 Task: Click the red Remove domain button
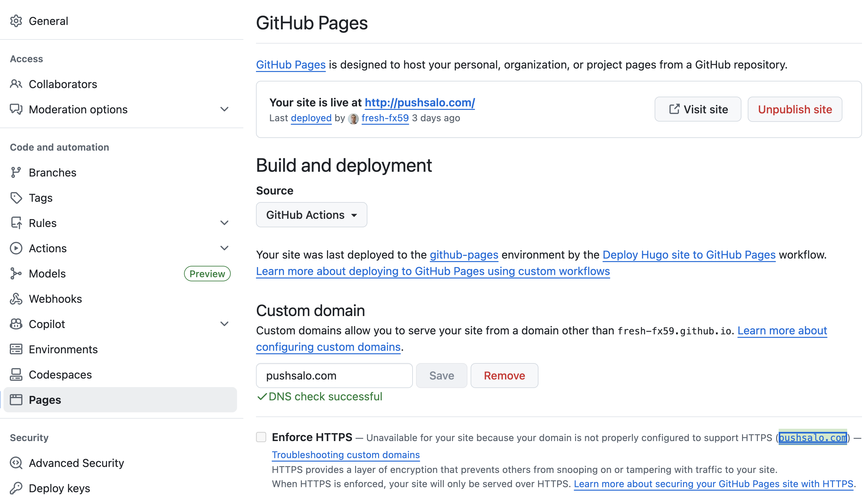tap(504, 375)
